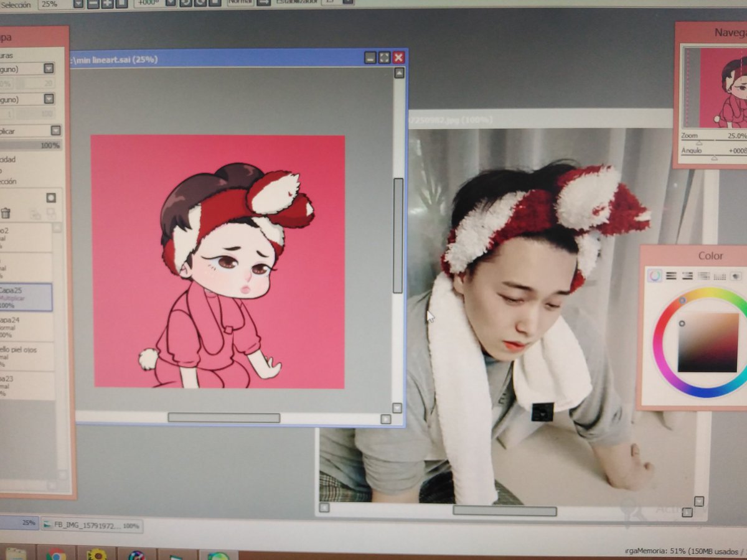This screenshot has height=560, width=747.
Task: Open Chrome from the Windows taskbar
Action: click(56, 554)
